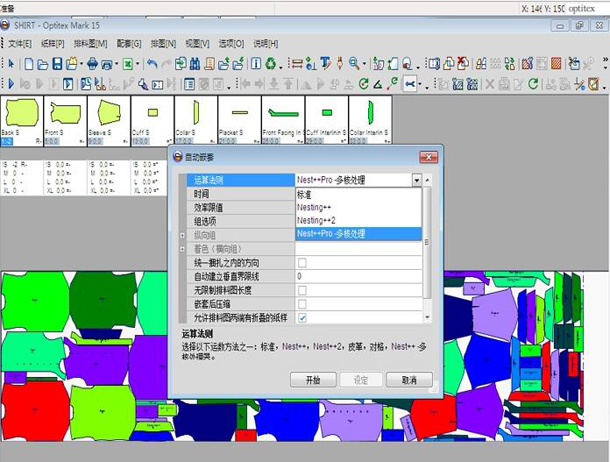Screen dimensions: 610x462
Task: Select the arrow pointer tool
Action: click(x=11, y=64)
